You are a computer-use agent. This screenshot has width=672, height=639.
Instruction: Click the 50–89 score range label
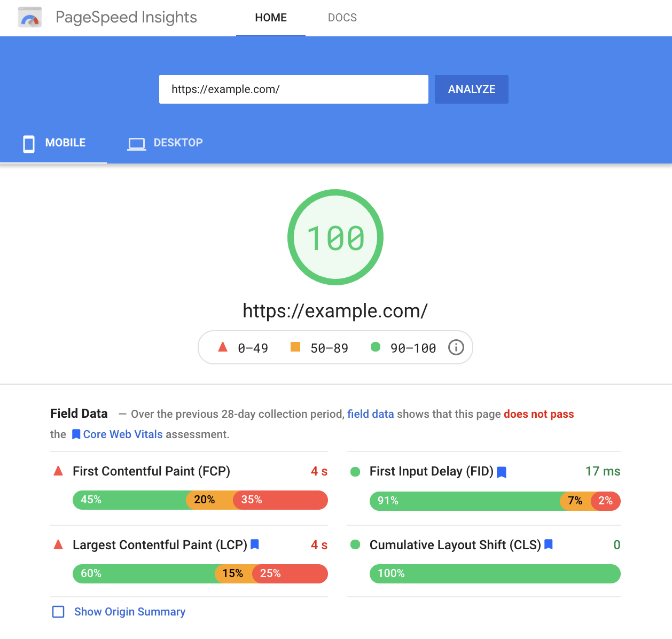330,348
